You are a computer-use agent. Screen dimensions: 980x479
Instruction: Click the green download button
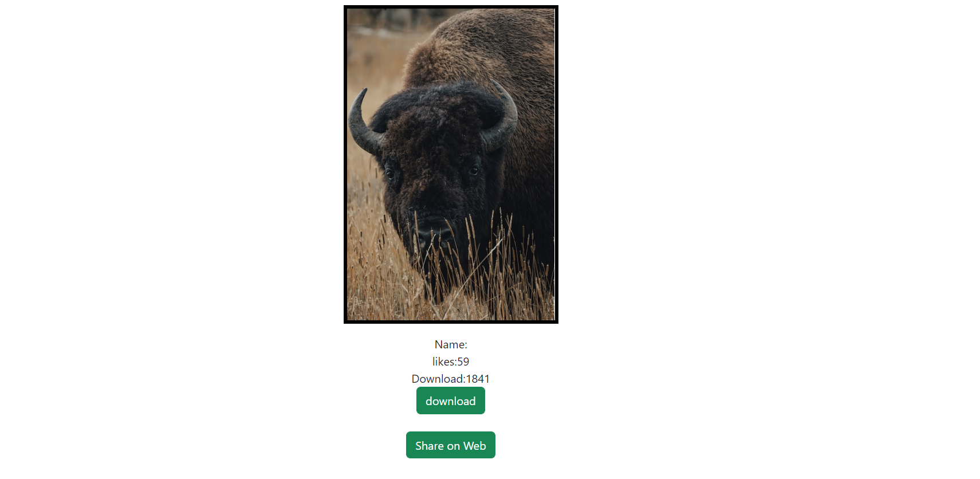[x=450, y=401]
